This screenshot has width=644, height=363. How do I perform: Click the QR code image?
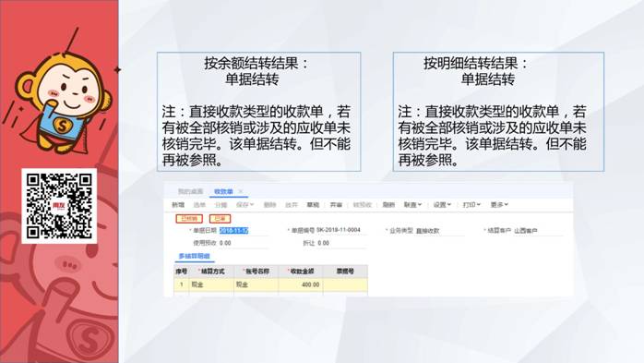click(x=59, y=206)
